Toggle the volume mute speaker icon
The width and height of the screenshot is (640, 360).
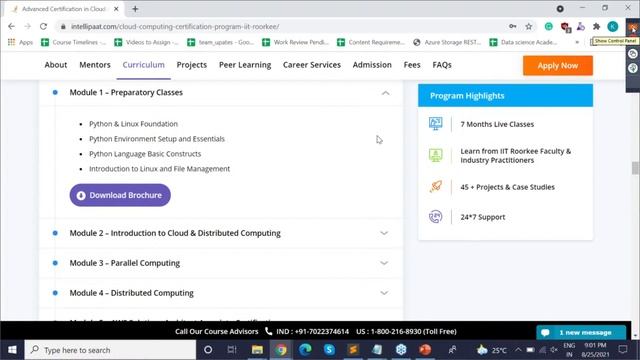click(x=554, y=350)
